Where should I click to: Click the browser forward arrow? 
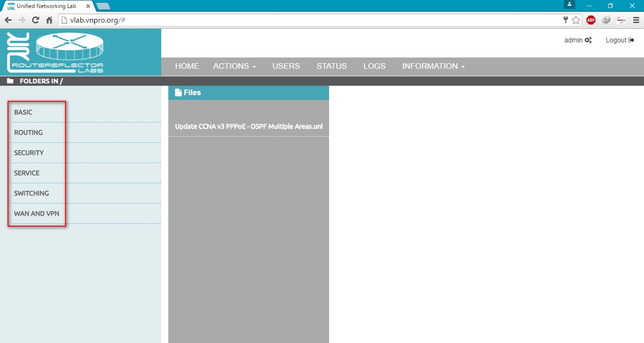tap(22, 20)
